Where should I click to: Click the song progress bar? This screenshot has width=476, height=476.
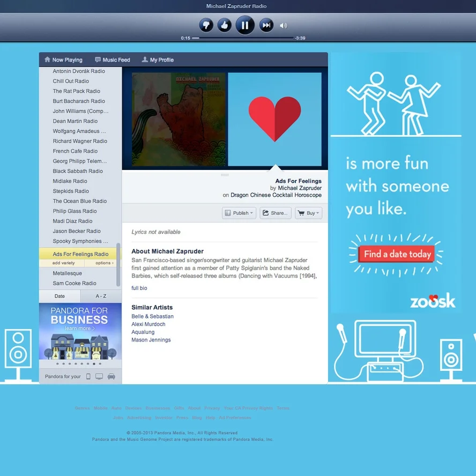243,38
